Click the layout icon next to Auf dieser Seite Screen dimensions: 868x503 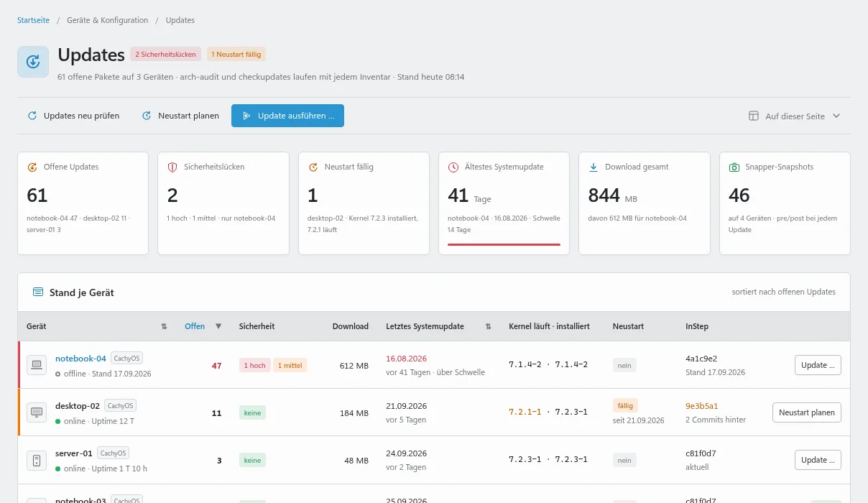pyautogui.click(x=754, y=116)
